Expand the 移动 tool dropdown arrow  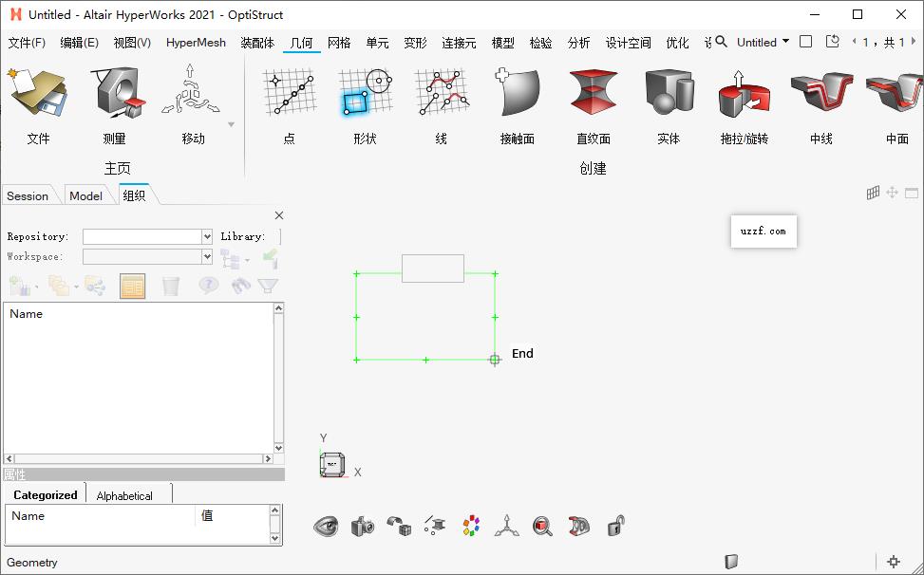click(230, 124)
